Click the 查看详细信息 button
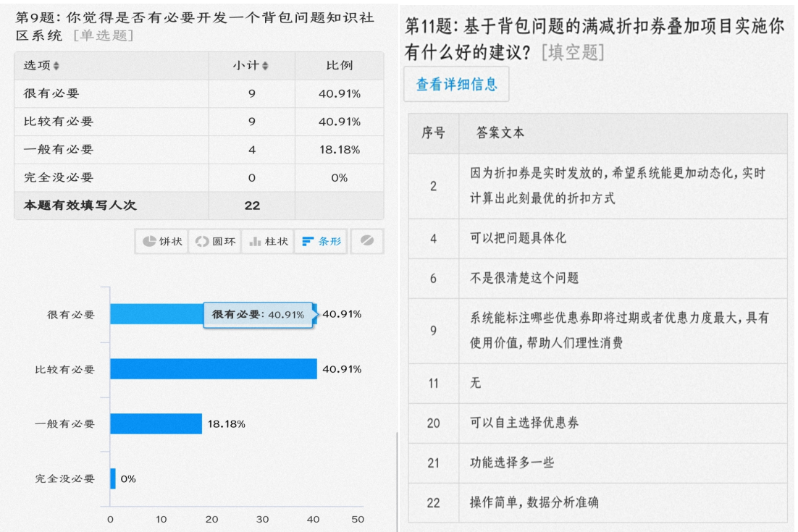 (x=456, y=85)
